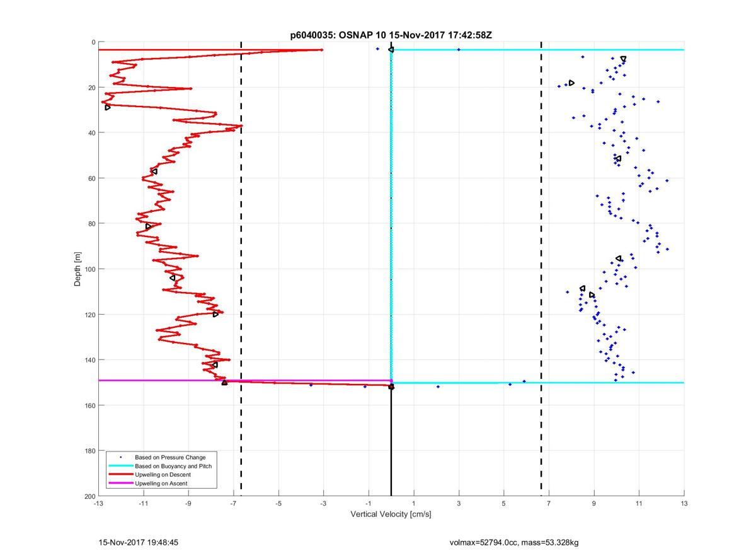Click the y-axis tick label 0
This screenshot has width=756, height=558.
[x=93, y=42]
